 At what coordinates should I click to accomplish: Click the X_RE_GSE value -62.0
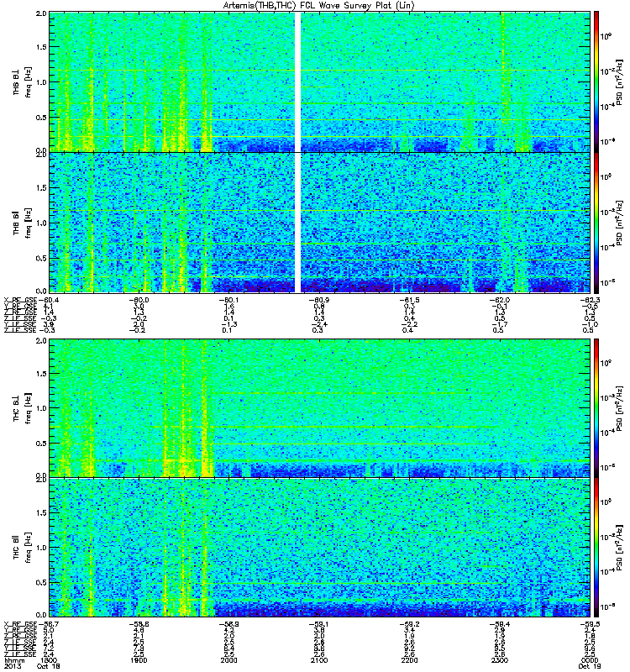(499, 300)
